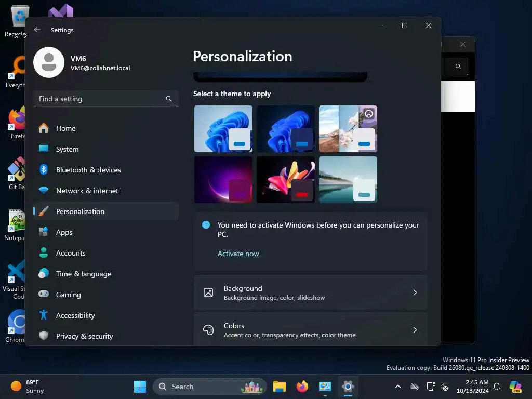The height and width of the screenshot is (399, 532).
Task: Apply the light blue Windows bloom theme
Action: (223, 129)
